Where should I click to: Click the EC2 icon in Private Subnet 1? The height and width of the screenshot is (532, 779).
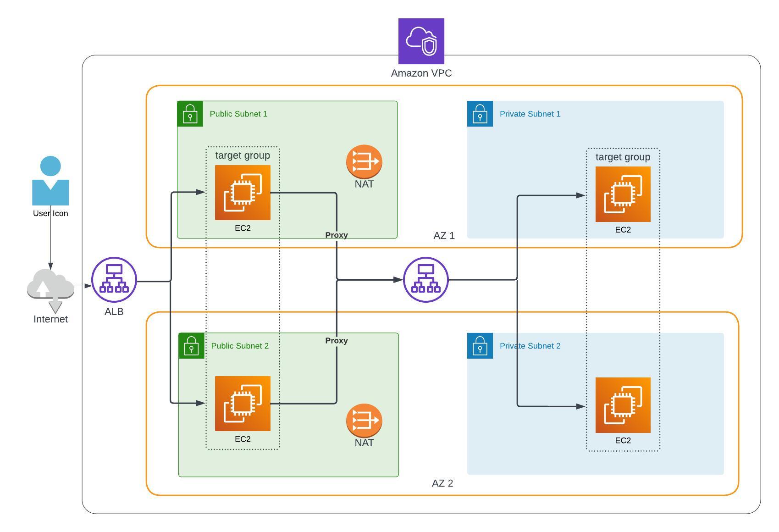tap(624, 194)
